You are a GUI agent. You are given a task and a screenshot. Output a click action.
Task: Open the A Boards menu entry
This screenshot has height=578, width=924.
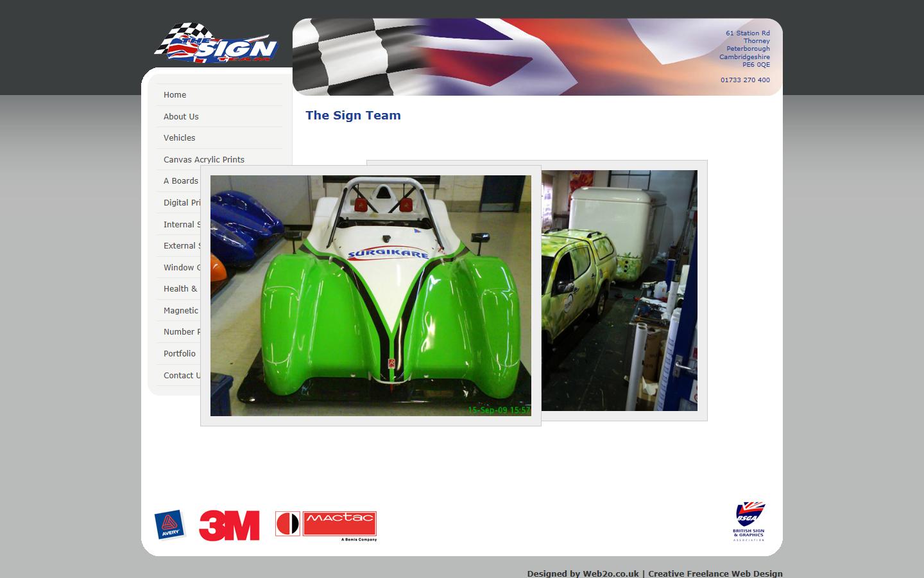tap(180, 181)
